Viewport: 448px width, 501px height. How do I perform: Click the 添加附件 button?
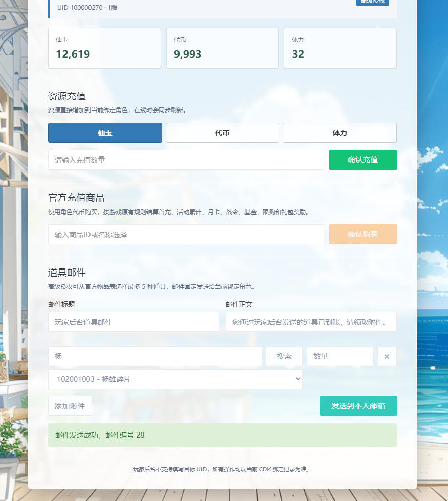pyautogui.click(x=70, y=406)
